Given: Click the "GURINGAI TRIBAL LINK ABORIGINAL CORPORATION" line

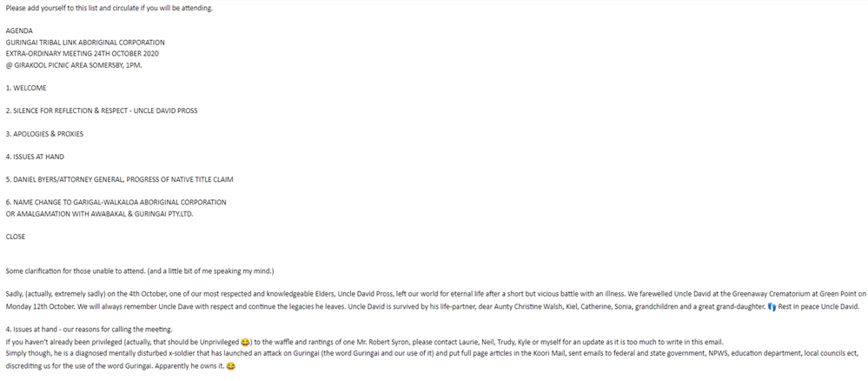Looking at the screenshot, I should [85, 42].
